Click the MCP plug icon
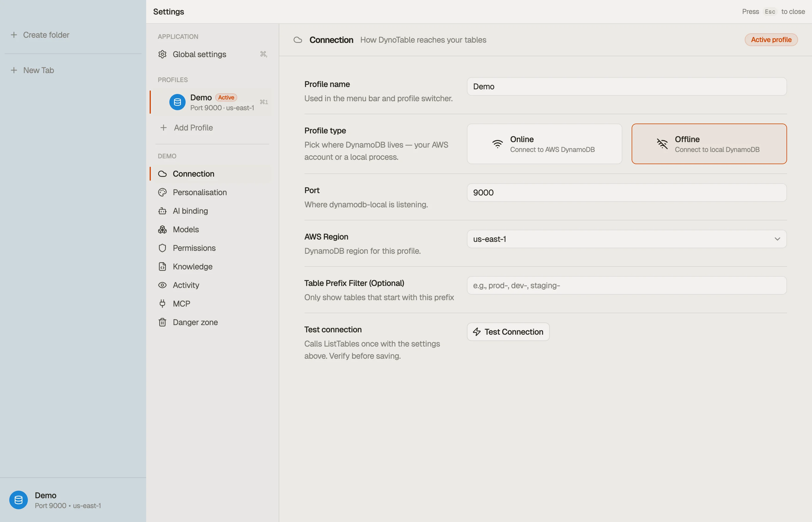This screenshot has width=812, height=522. click(x=162, y=304)
